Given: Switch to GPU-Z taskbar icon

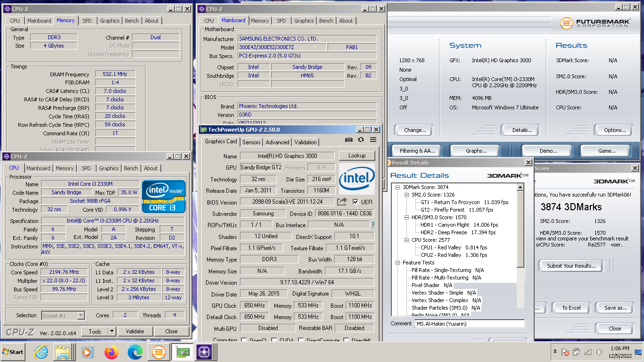Looking at the screenshot, I should click(182, 352).
